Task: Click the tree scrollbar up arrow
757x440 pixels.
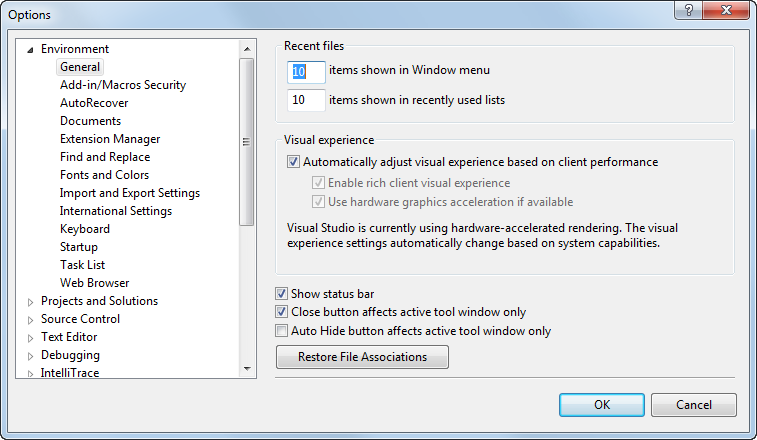Action: (x=247, y=48)
